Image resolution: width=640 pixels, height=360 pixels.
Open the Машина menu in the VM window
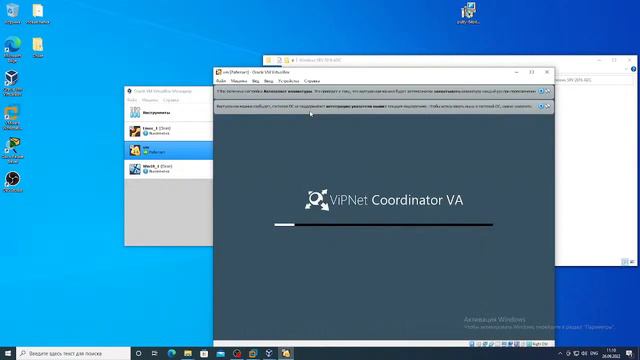[x=239, y=81]
